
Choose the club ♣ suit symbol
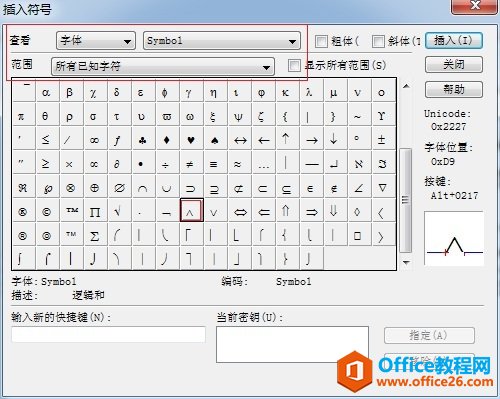[x=142, y=140]
